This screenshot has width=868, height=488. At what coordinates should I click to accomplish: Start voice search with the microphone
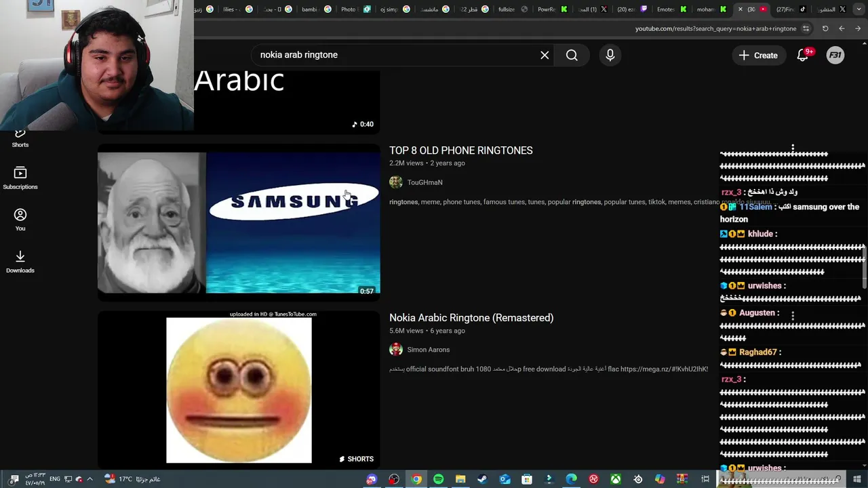[x=610, y=55]
